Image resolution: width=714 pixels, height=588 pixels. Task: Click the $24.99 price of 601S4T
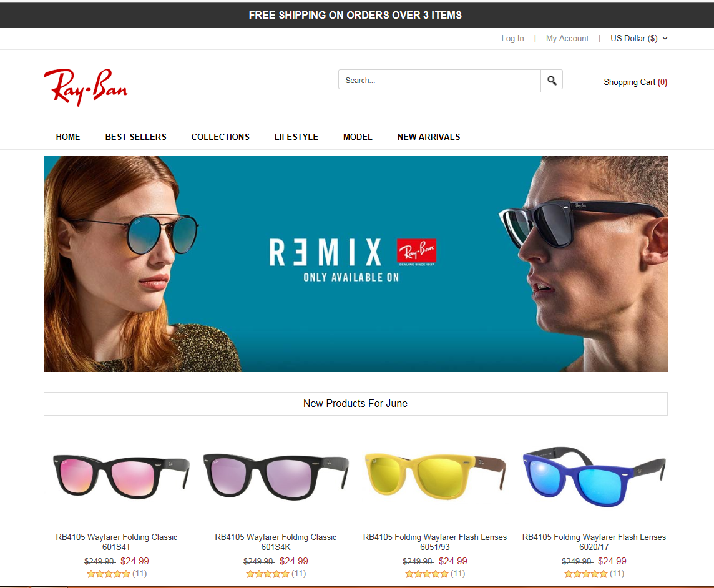click(135, 561)
